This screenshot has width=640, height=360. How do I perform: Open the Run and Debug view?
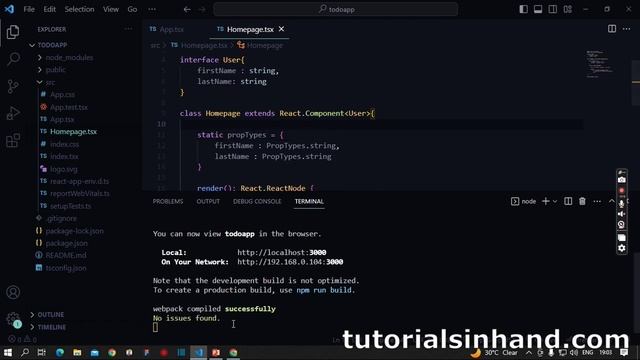13,113
